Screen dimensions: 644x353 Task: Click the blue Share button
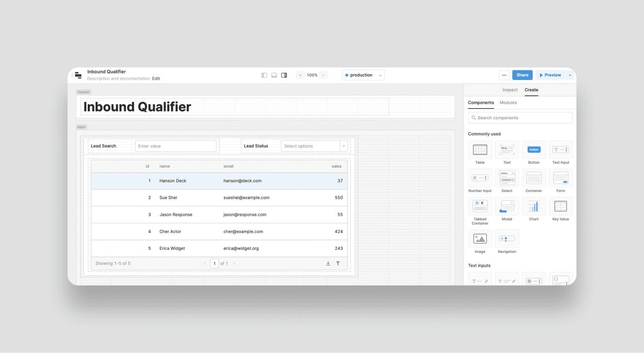coord(522,75)
